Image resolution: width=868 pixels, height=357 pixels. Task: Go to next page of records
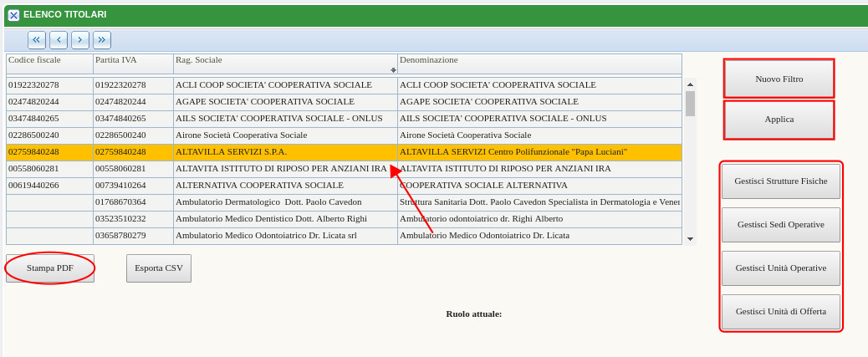(80, 40)
